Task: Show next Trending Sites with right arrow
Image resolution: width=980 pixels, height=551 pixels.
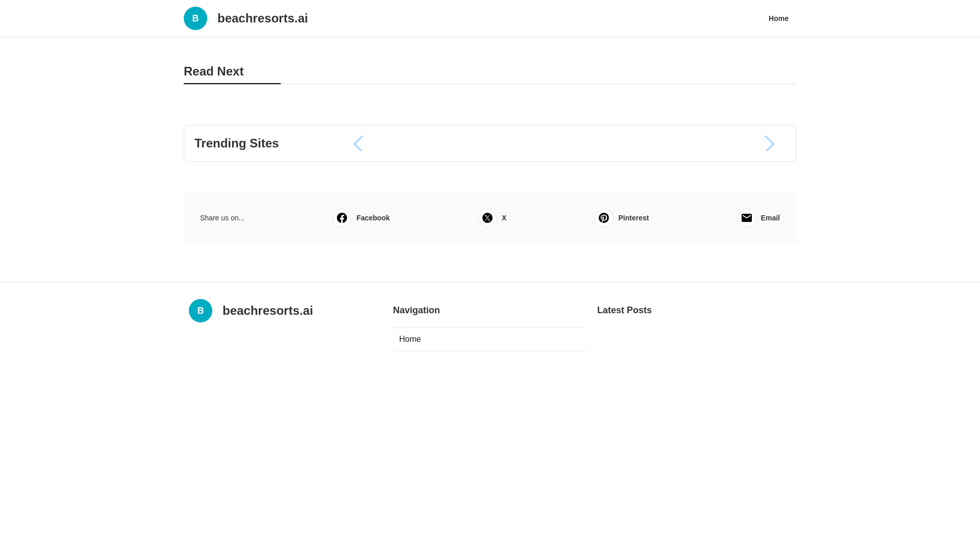Action: [x=769, y=143]
